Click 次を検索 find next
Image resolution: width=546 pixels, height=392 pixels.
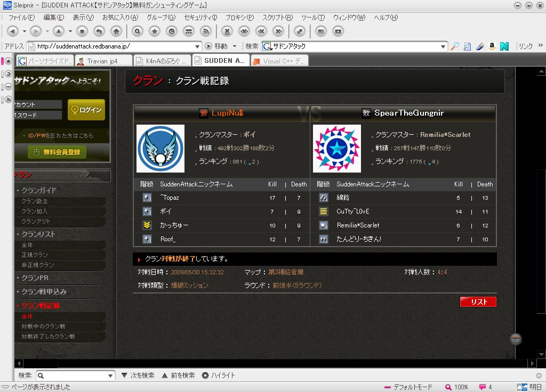(138, 375)
